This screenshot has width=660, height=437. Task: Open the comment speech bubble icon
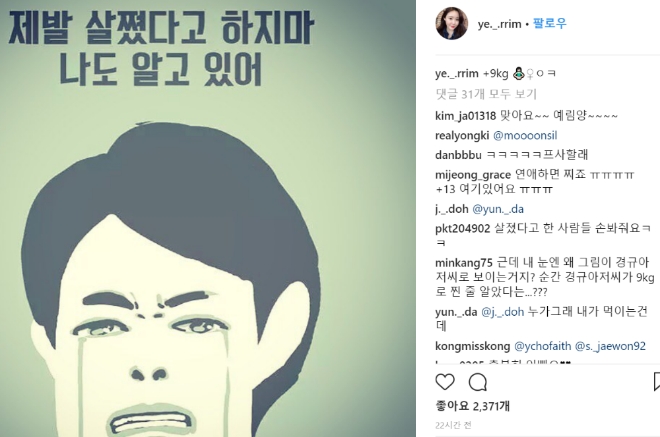[478, 382]
